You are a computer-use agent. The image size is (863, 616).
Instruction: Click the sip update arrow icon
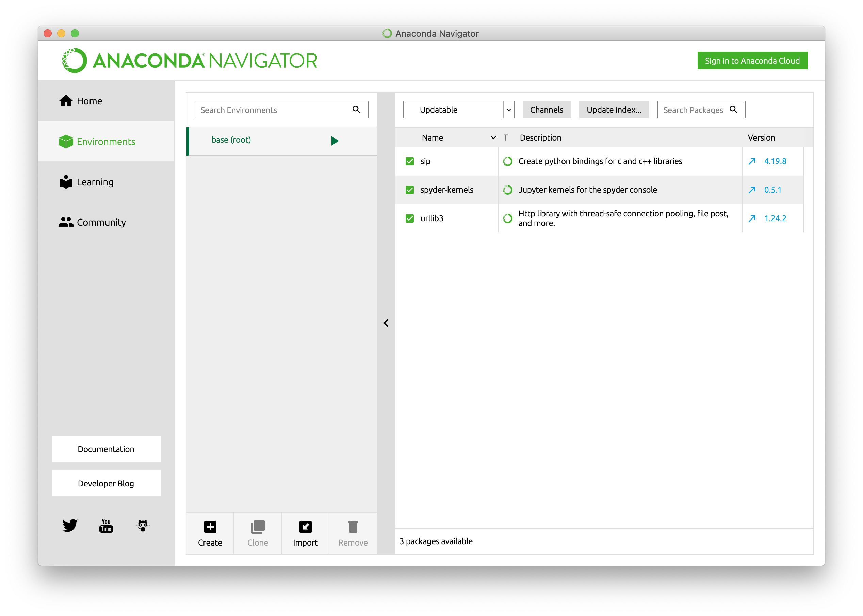751,161
